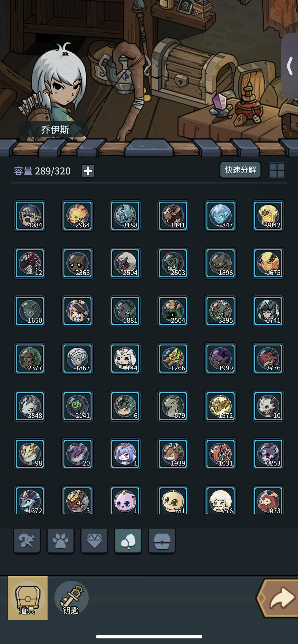298x644 pixels.
Task: Select the green spiral shard with 2141
Action: click(x=78, y=406)
